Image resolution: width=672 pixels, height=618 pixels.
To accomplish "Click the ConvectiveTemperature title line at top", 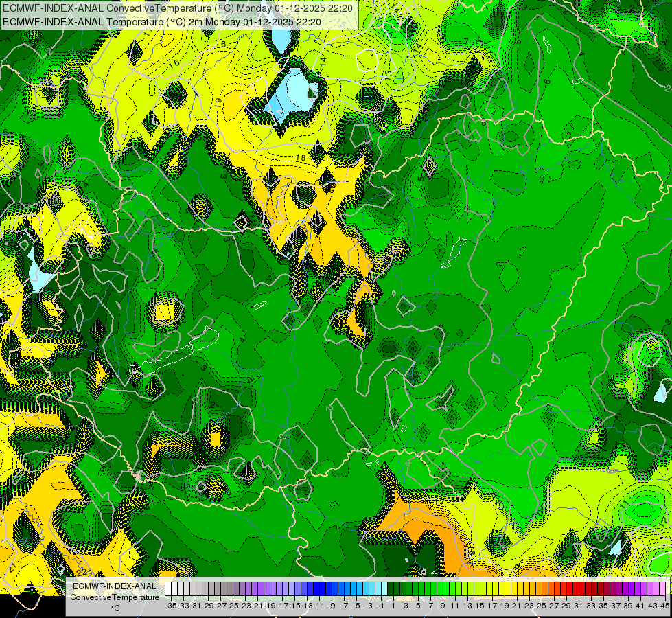I will pyautogui.click(x=177, y=8).
